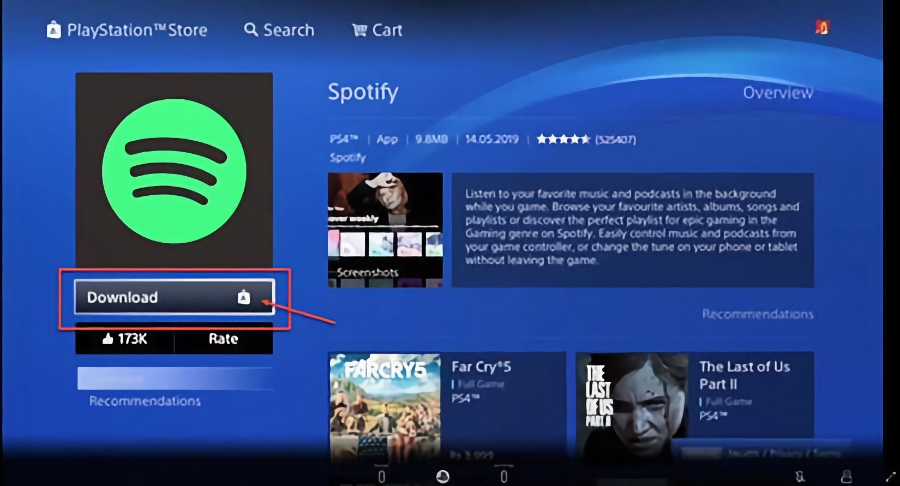
Task: Click the round icon in bottom bar
Action: 443,476
